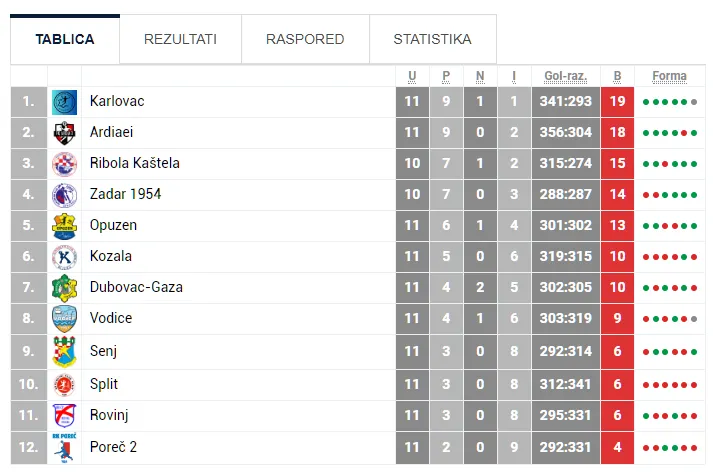Open the Split team name link
The image size is (713, 472).
pos(104,384)
